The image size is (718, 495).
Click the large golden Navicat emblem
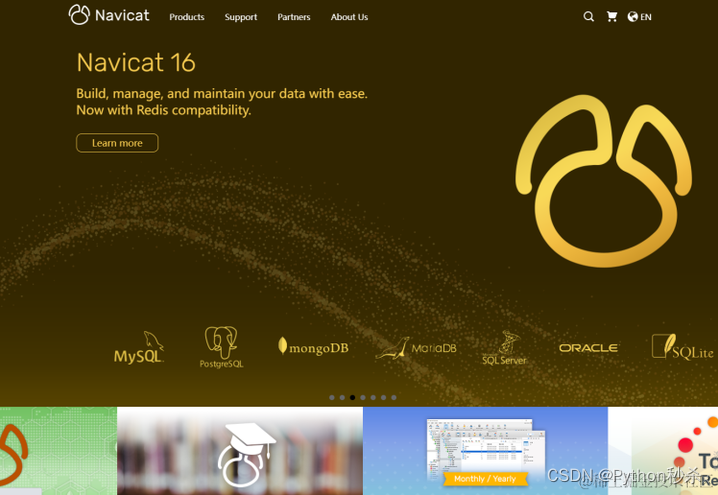point(604,181)
